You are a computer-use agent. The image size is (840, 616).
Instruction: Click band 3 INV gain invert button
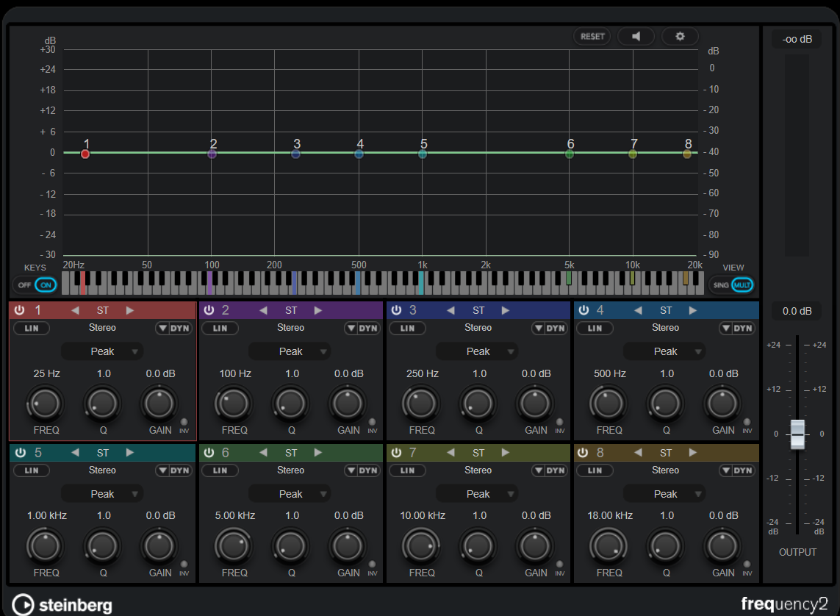pos(559,422)
